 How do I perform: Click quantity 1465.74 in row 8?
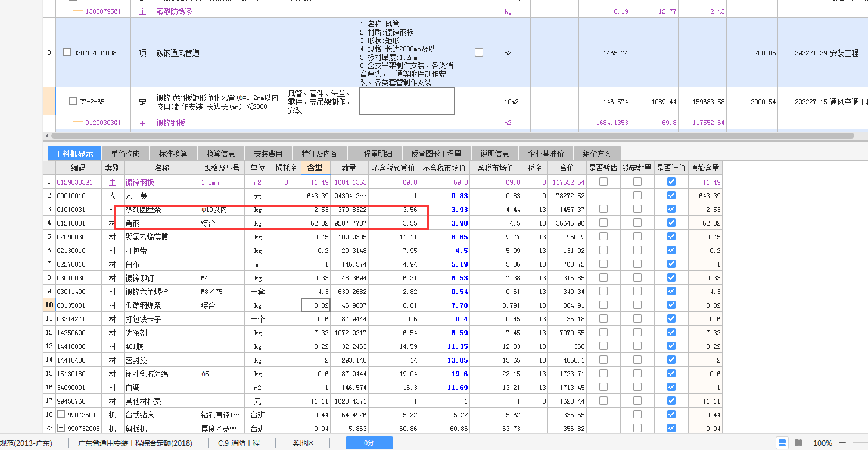[x=603, y=53]
